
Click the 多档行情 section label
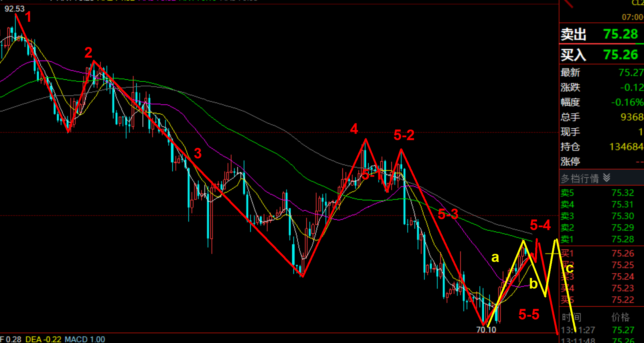click(x=580, y=178)
